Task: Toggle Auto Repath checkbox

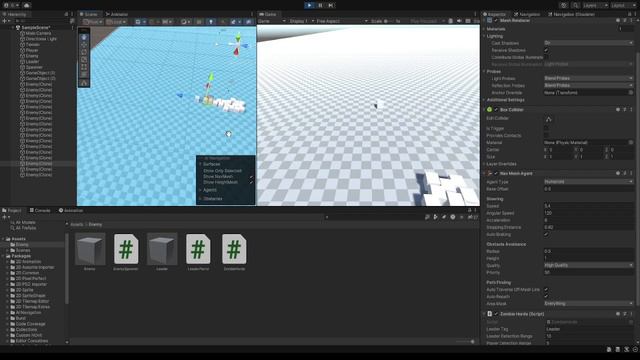Action: coord(546,296)
